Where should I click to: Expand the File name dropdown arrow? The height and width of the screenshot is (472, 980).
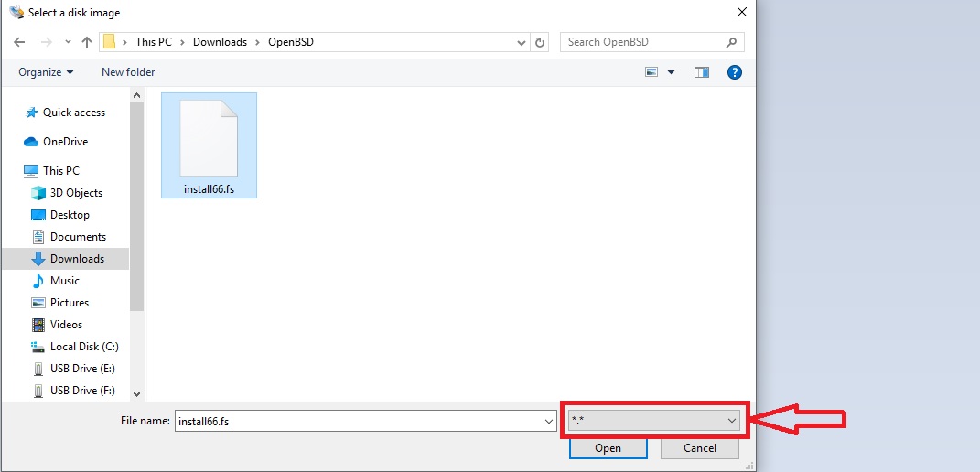click(x=549, y=422)
